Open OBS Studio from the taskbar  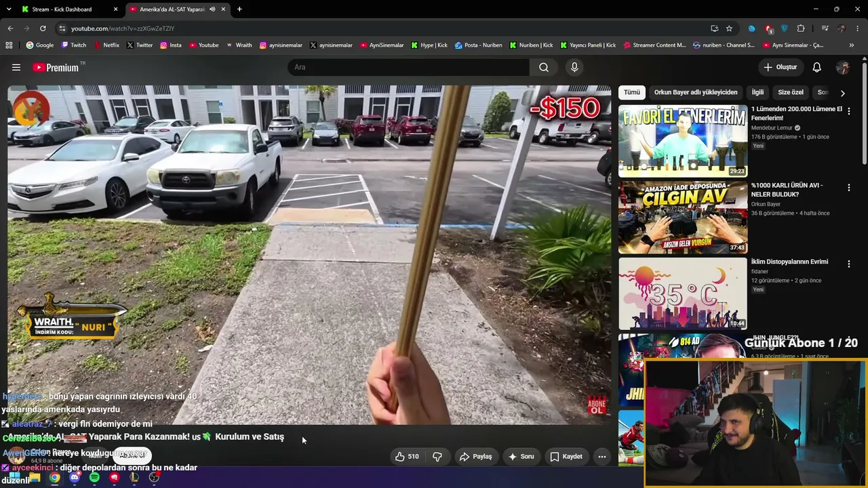pos(154,477)
